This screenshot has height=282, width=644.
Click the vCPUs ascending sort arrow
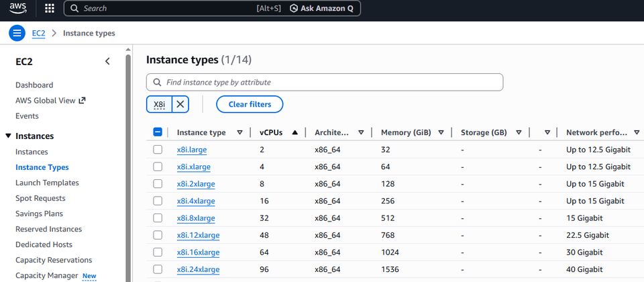[294, 132]
